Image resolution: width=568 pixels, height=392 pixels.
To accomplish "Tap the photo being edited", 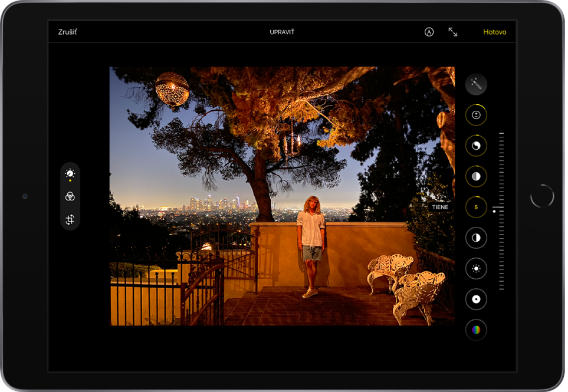I will coord(282,196).
